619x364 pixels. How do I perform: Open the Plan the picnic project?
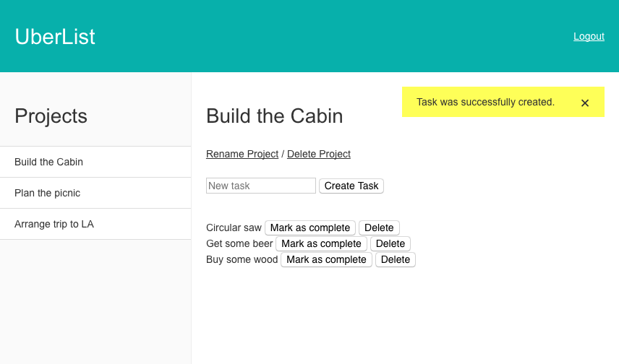pos(95,193)
